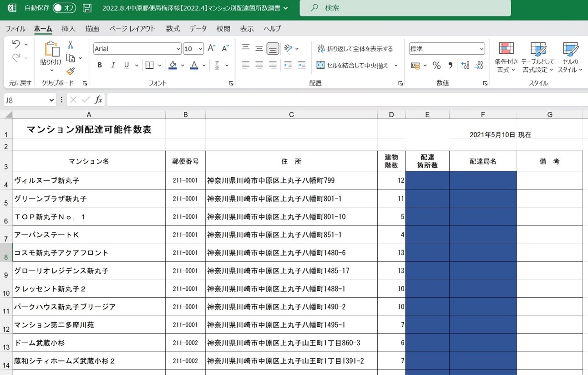Image resolution: width=588 pixels, height=375 pixels.
Task: Decrease indent
Action: pyautogui.click(x=288, y=65)
